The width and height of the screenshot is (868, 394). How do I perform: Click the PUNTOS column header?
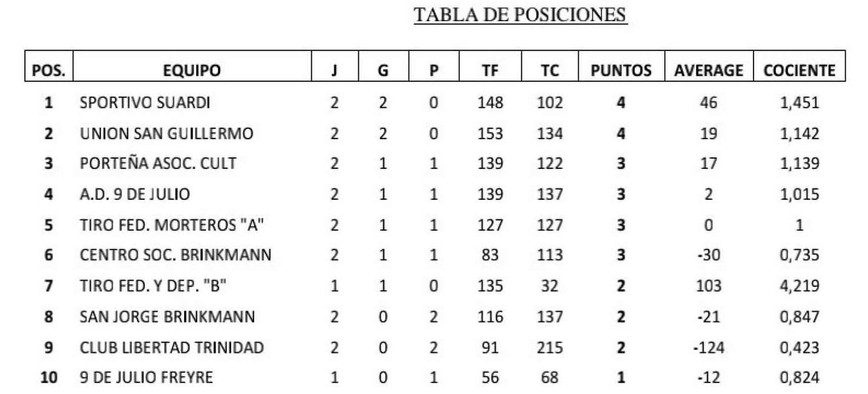click(621, 71)
